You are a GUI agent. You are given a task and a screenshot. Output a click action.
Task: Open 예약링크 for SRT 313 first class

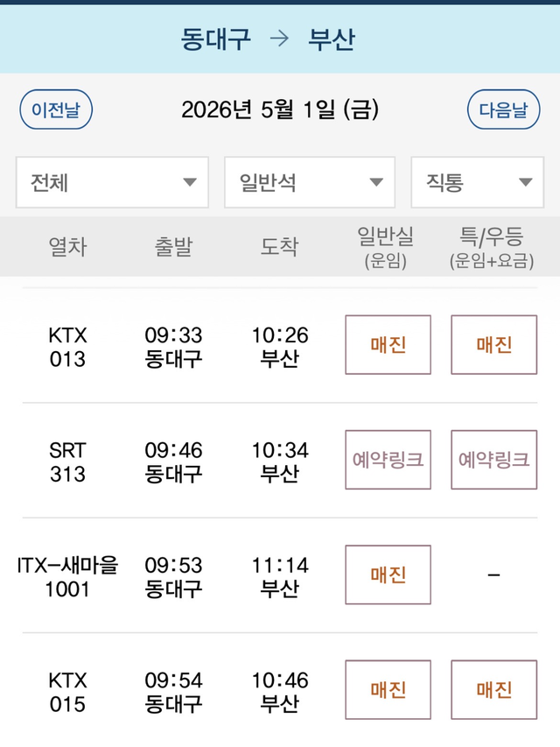coord(493,460)
